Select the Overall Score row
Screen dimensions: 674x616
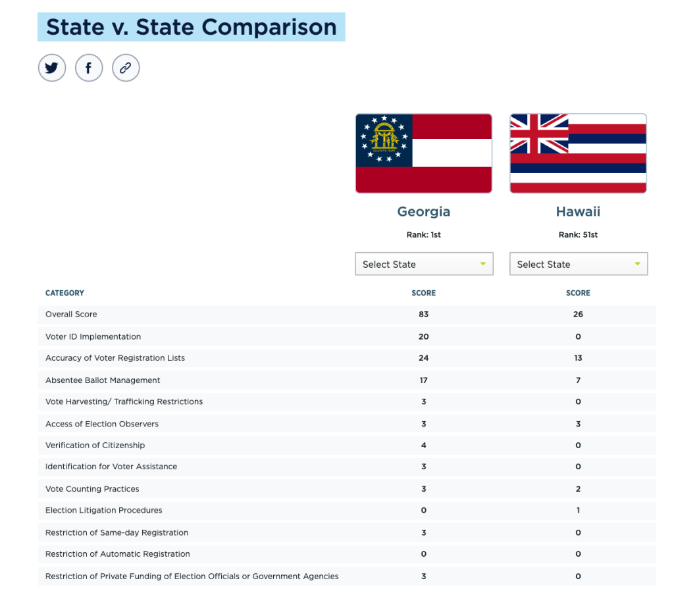(x=347, y=315)
